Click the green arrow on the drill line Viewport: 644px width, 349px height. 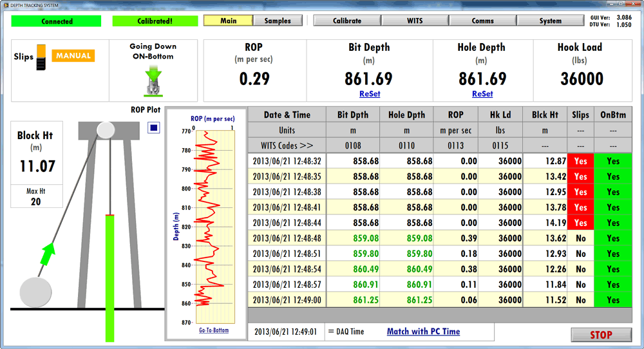(48, 254)
